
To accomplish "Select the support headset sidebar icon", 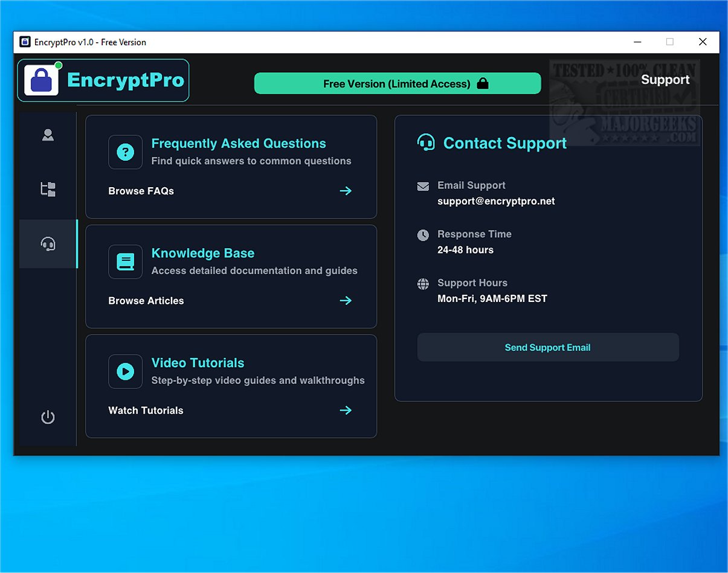I will 48,244.
